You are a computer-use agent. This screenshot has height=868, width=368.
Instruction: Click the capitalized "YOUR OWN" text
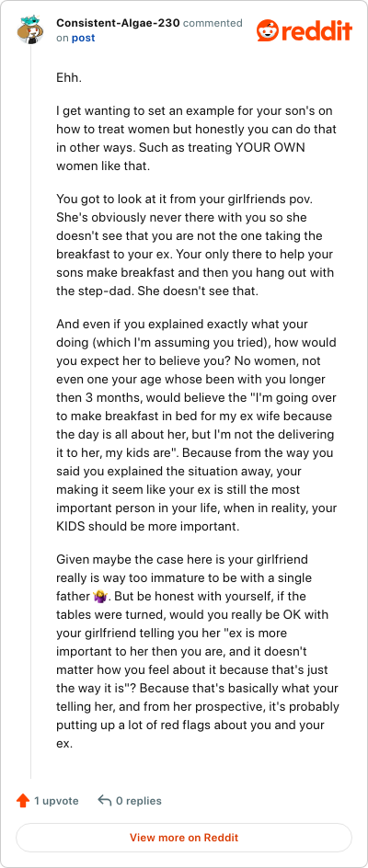[270, 148]
